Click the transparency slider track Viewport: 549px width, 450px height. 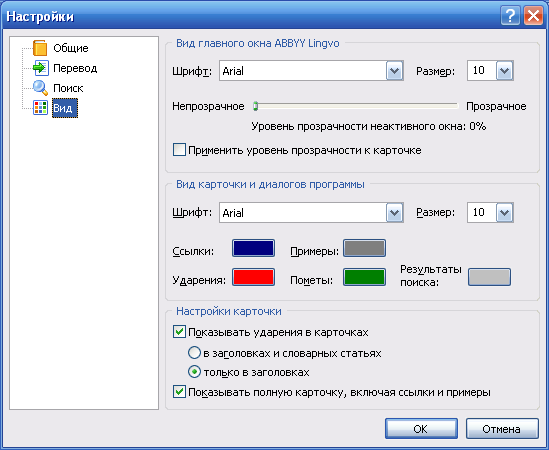356,106
